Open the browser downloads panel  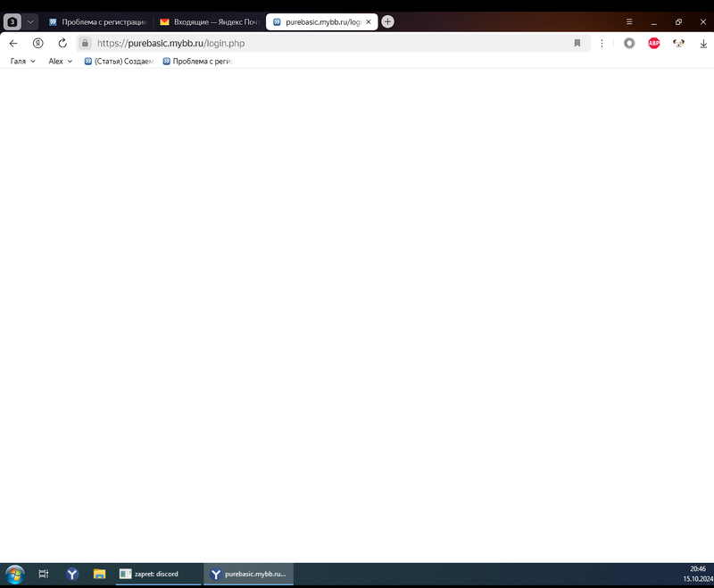[703, 43]
